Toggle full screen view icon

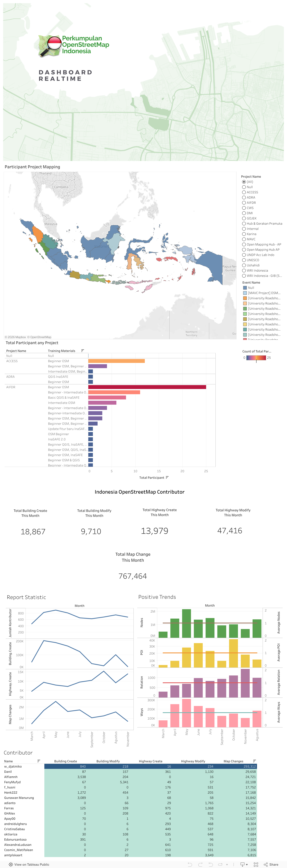(x=256, y=864)
